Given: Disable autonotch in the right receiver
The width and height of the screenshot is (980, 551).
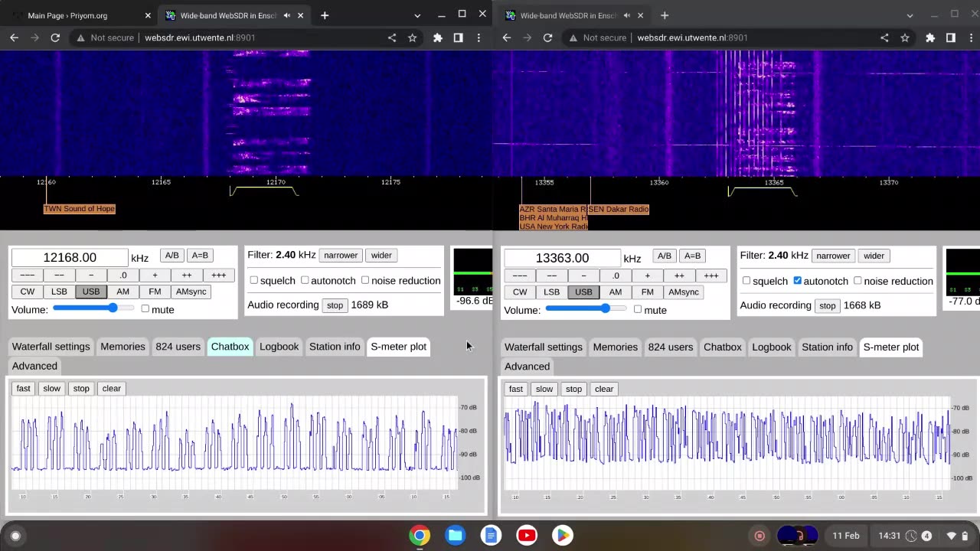Looking at the screenshot, I should tap(797, 281).
